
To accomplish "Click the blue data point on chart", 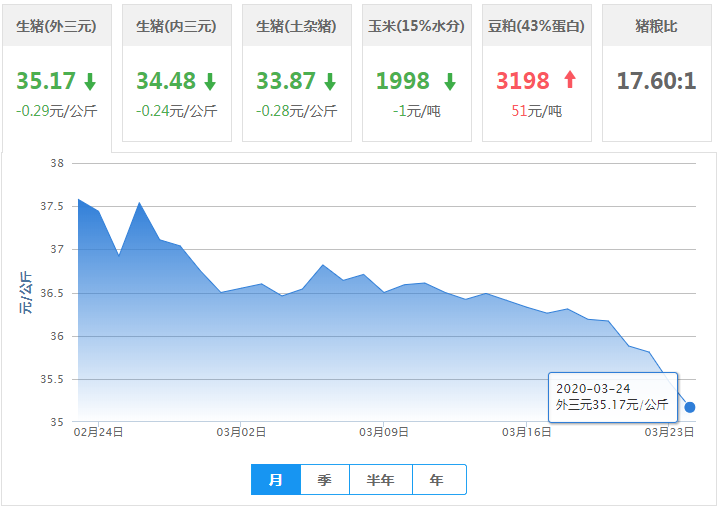I will 690,407.
